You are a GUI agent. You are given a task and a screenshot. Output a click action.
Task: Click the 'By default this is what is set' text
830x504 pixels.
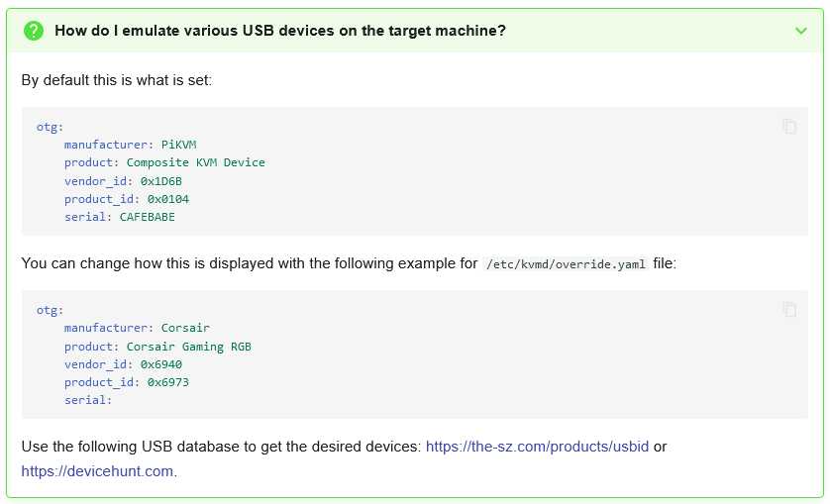(x=117, y=80)
